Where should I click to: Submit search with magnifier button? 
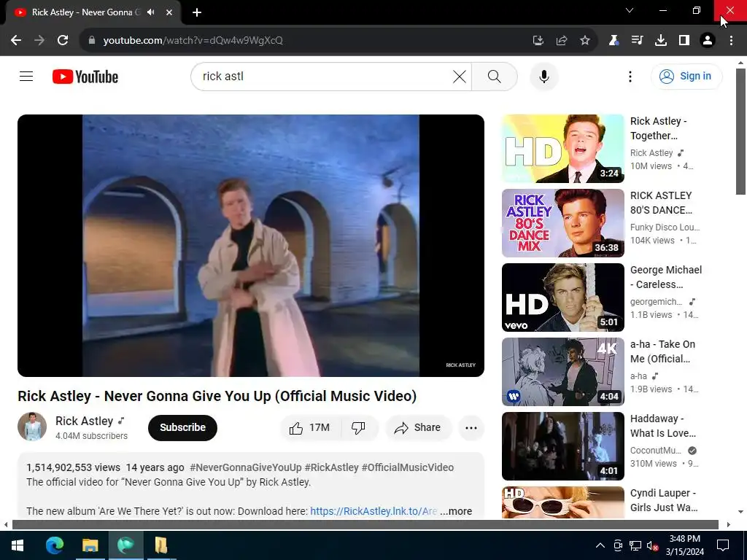coord(495,76)
